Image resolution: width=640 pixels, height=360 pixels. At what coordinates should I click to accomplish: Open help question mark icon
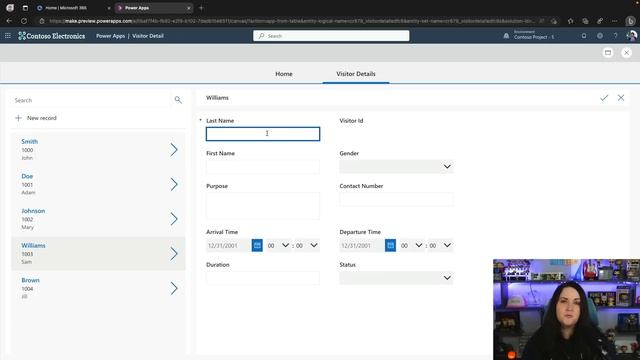click(615, 36)
